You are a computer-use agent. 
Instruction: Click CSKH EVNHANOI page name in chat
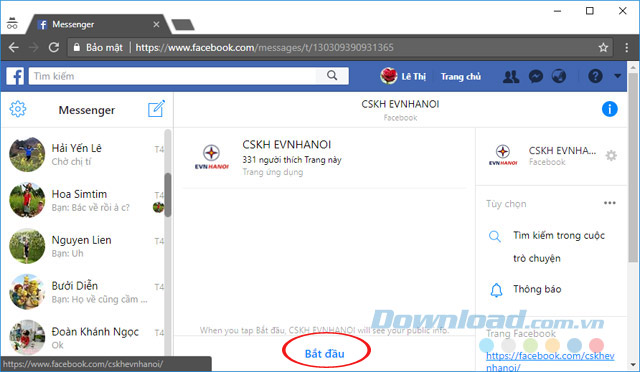click(x=287, y=145)
